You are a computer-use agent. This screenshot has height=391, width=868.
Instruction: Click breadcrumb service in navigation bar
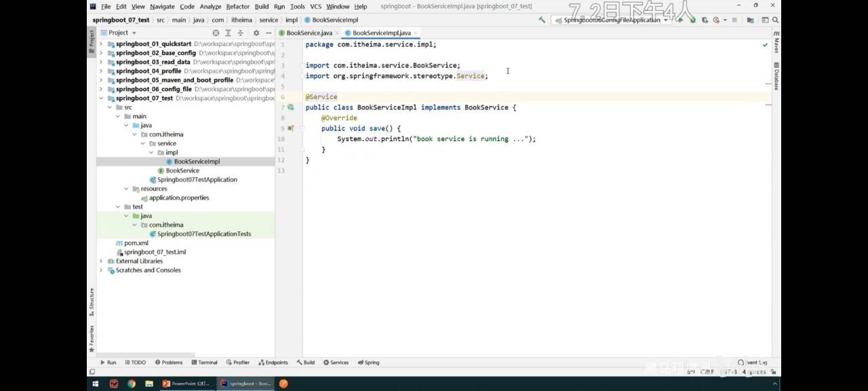[269, 20]
